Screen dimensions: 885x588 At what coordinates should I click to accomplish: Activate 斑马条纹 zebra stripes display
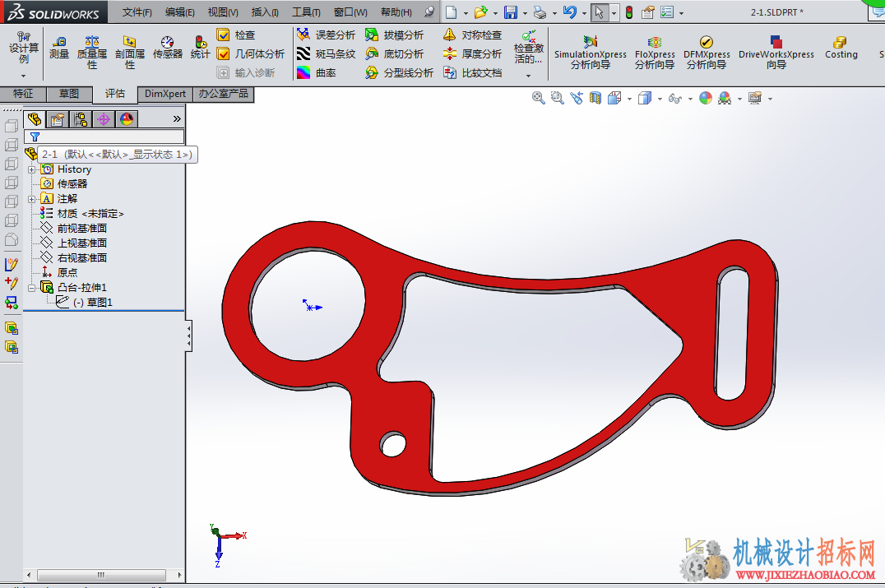(x=327, y=53)
